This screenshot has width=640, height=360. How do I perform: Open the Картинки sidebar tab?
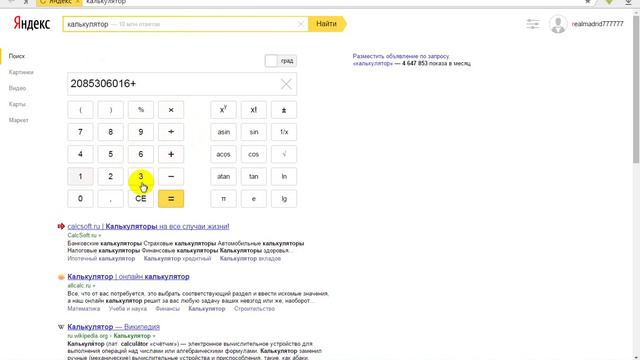tap(21, 72)
